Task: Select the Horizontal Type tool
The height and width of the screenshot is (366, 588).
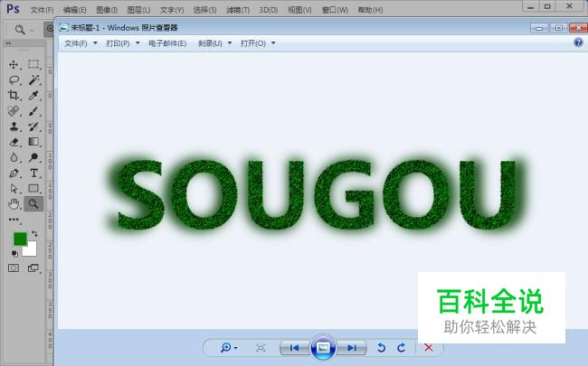Action: pos(33,174)
